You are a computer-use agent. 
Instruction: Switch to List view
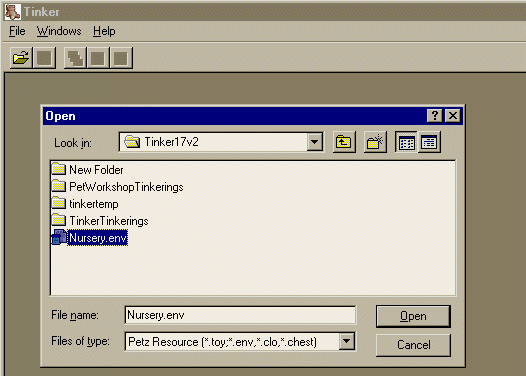406,142
